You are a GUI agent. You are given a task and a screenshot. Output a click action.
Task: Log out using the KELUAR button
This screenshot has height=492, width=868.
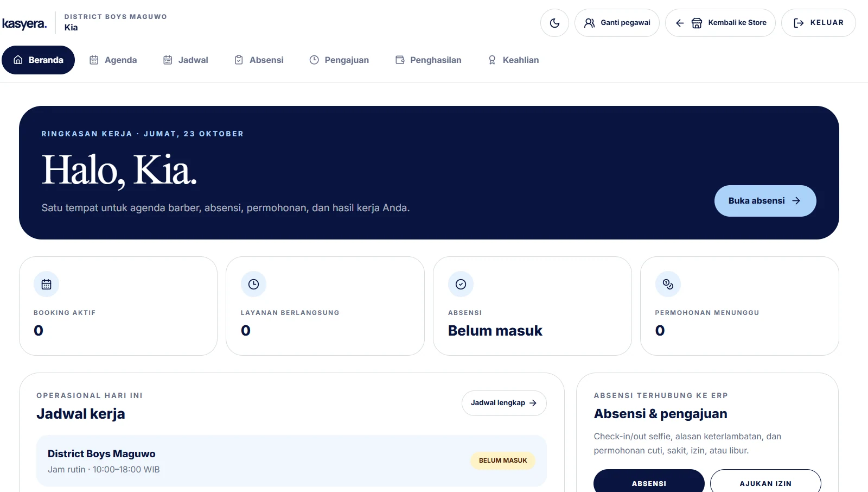[818, 23]
